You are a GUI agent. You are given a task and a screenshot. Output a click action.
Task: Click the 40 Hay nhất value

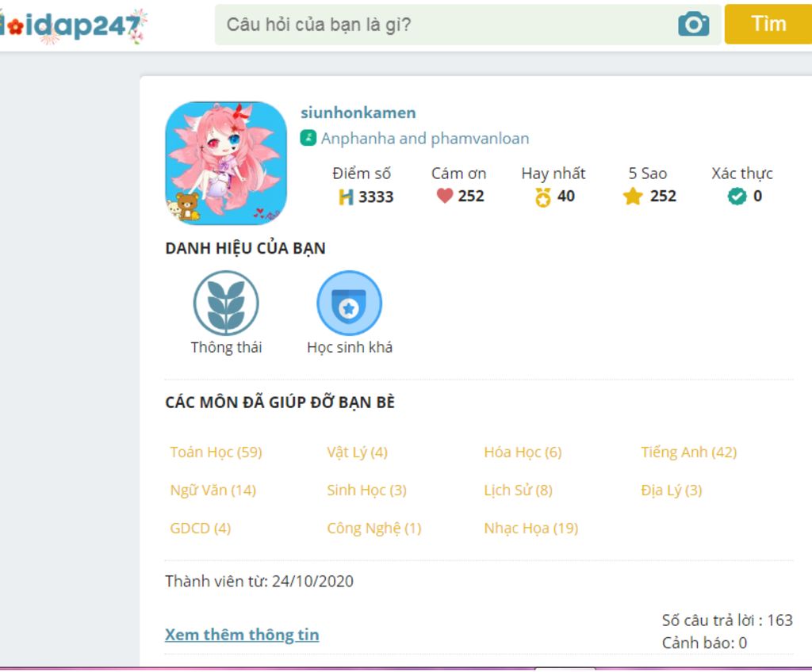click(x=566, y=196)
